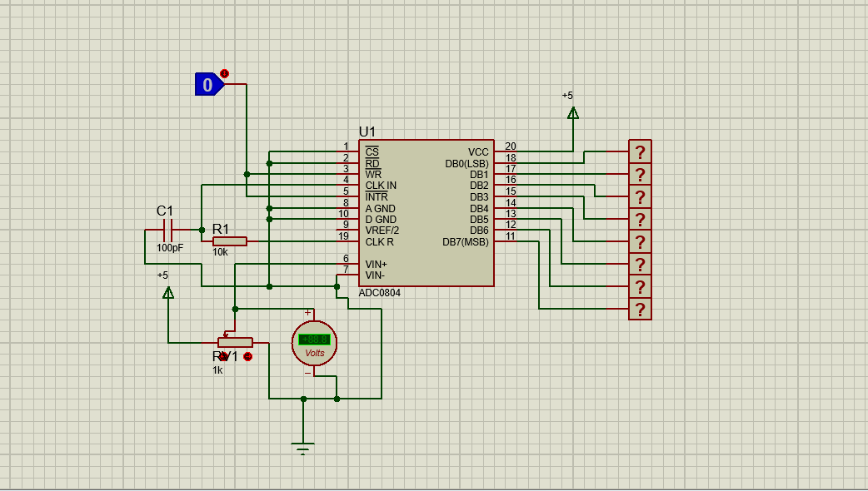Select the C1 100pF capacitor symbol

tap(168, 230)
